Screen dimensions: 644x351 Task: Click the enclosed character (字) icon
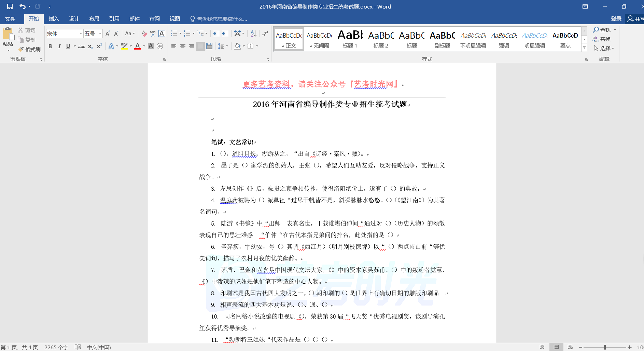(x=160, y=46)
